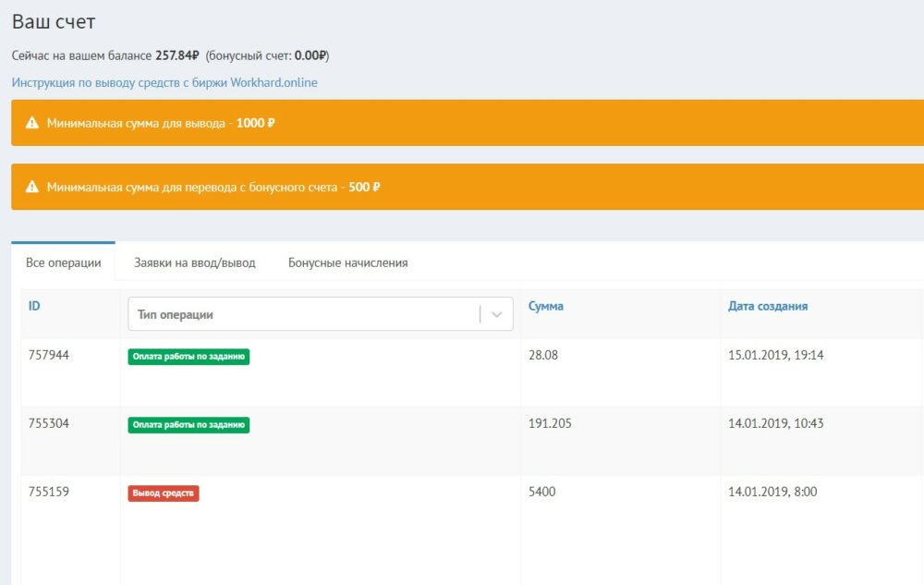
Task: Select the green Оплата работы badge on row 757944
Action: (188, 357)
